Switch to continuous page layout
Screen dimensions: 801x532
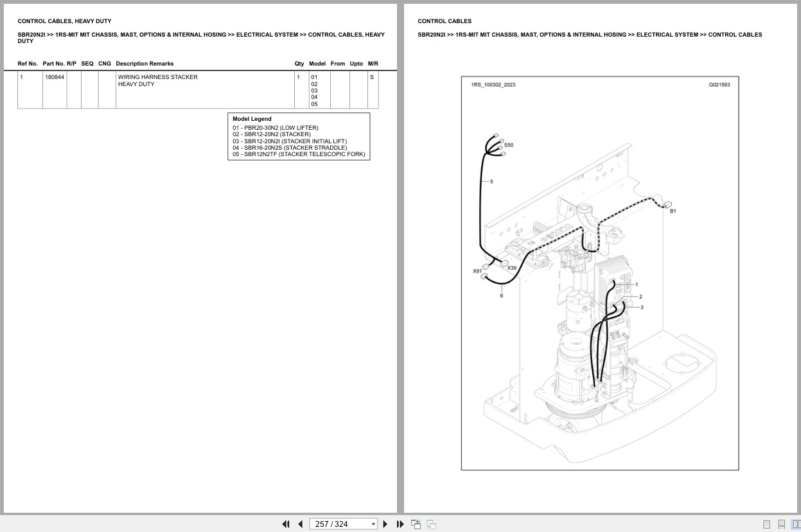pyautogui.click(x=782, y=524)
